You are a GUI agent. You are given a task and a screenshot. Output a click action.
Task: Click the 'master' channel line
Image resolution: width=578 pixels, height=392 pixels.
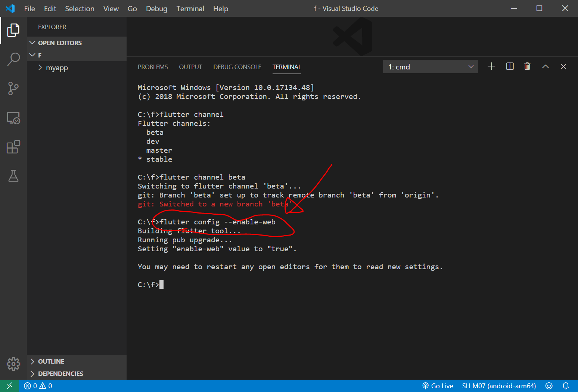(159, 150)
